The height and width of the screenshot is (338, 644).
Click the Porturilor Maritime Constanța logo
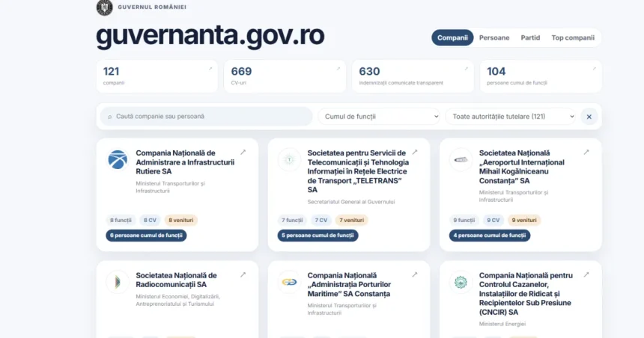click(x=289, y=282)
